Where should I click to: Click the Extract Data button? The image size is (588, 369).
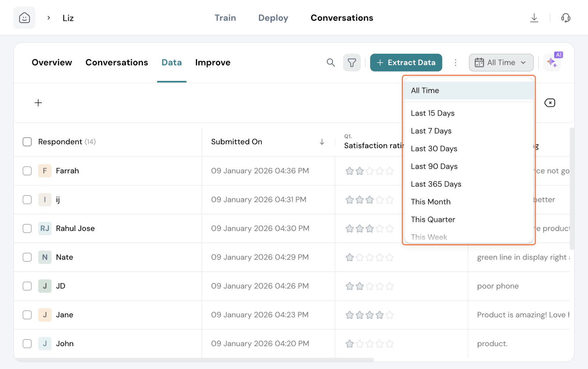click(406, 63)
